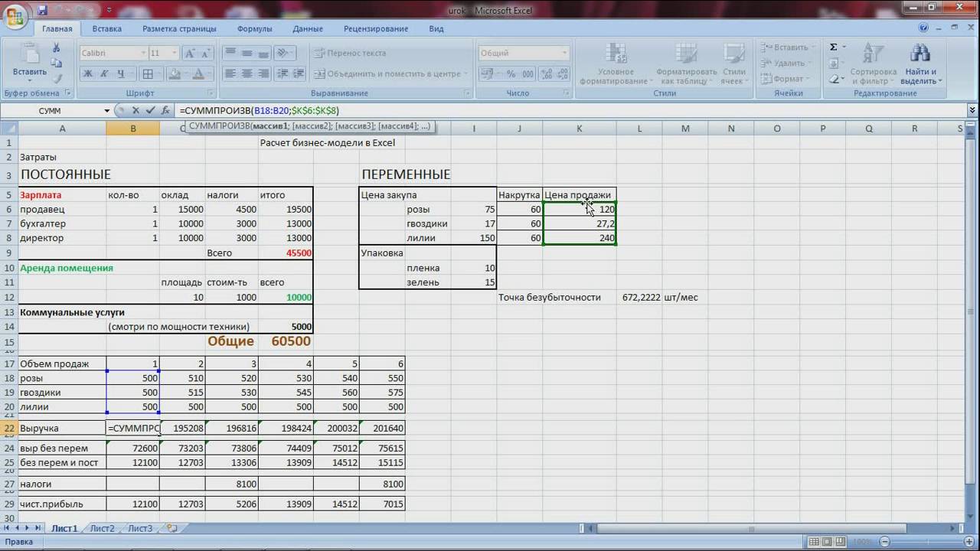Confirm formula with checkmark icon
The height and width of the screenshot is (551, 980).
[x=150, y=111]
